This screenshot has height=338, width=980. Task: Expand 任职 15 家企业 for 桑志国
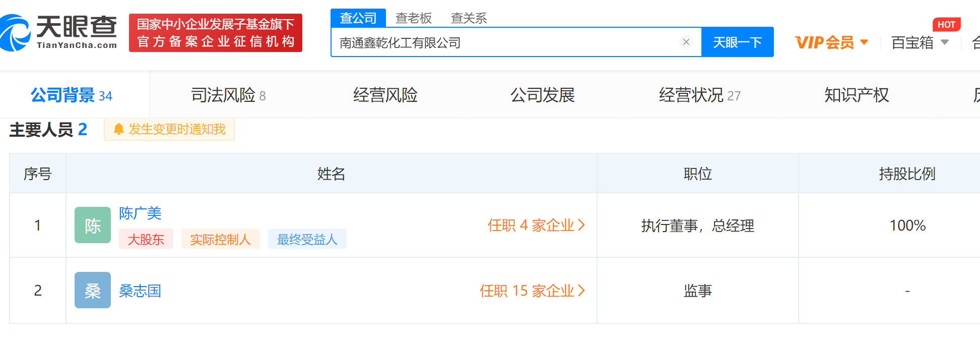(532, 291)
